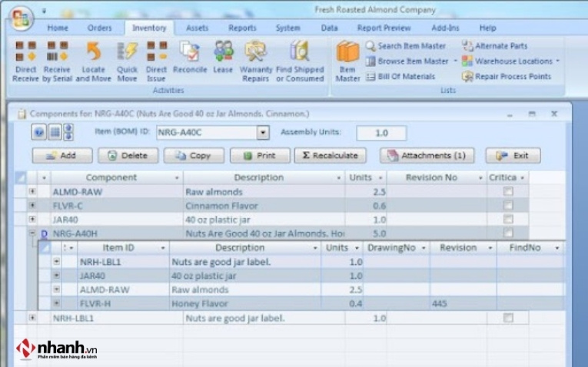This screenshot has height=367, width=588.
Task: Toggle Critical checkbox for JAR40 component
Action: tap(508, 219)
